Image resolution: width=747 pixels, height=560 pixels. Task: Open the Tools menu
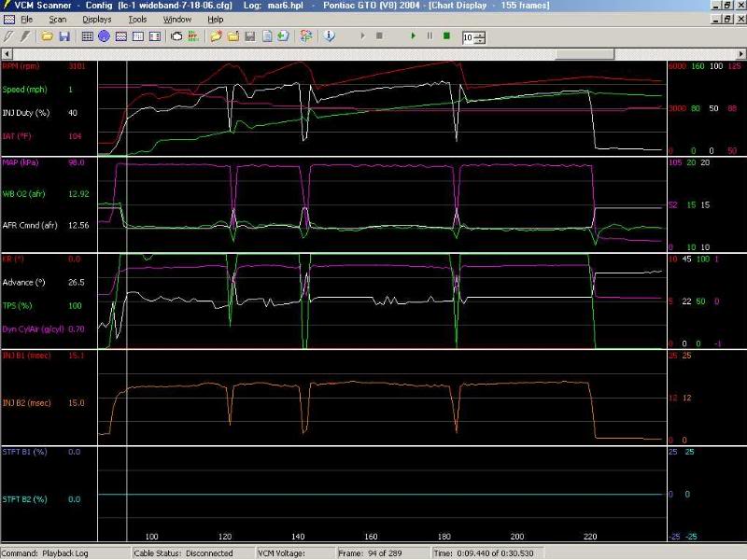point(137,19)
